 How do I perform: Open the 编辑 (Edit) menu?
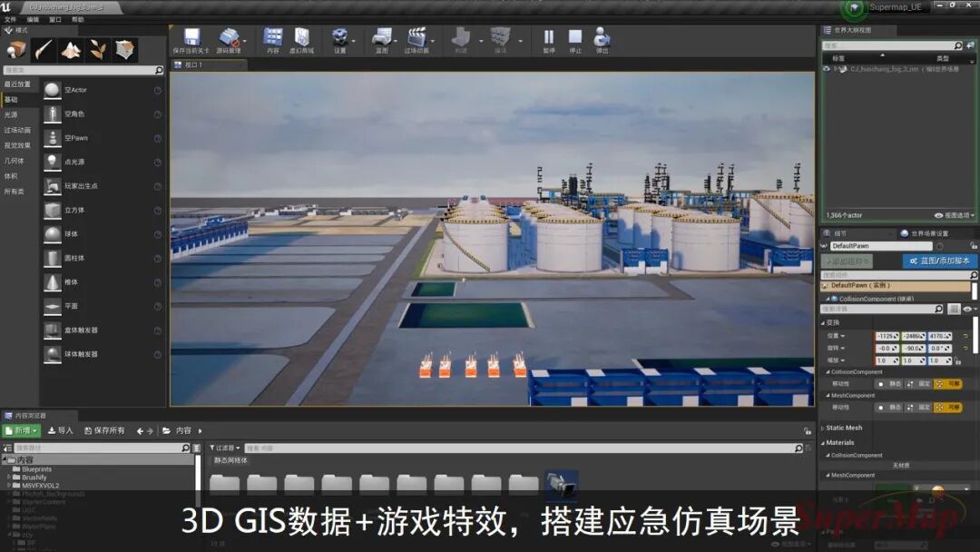(33, 19)
